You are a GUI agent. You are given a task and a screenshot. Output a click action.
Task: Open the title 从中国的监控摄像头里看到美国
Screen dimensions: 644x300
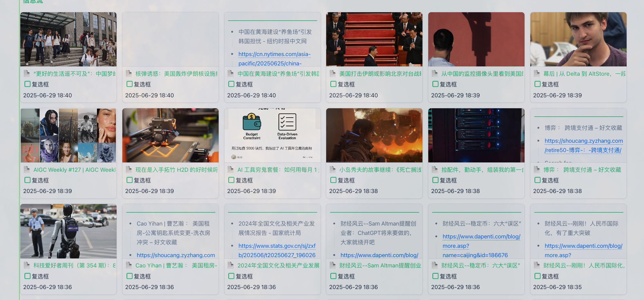tap(482, 73)
